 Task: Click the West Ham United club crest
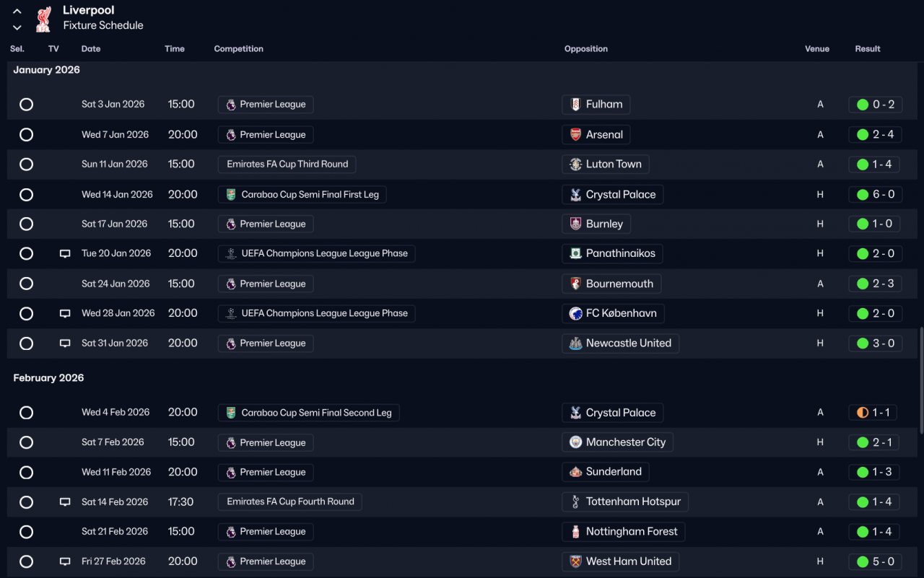(575, 561)
